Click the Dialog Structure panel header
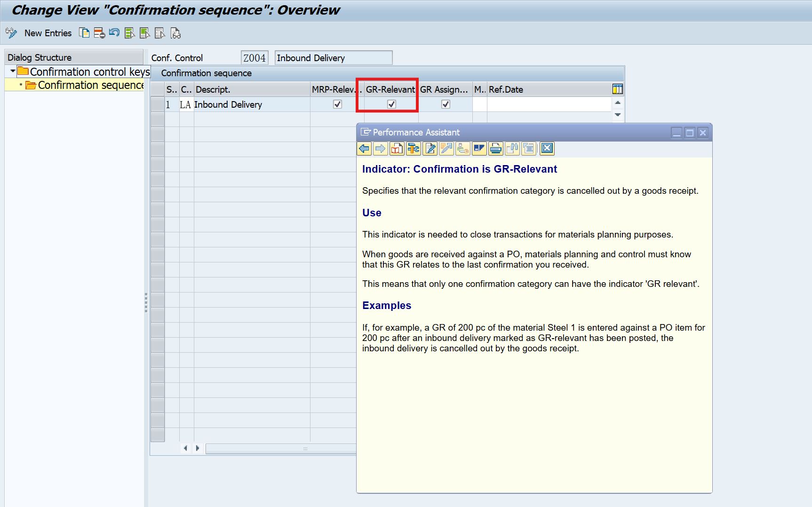The image size is (812, 507). pos(74,57)
